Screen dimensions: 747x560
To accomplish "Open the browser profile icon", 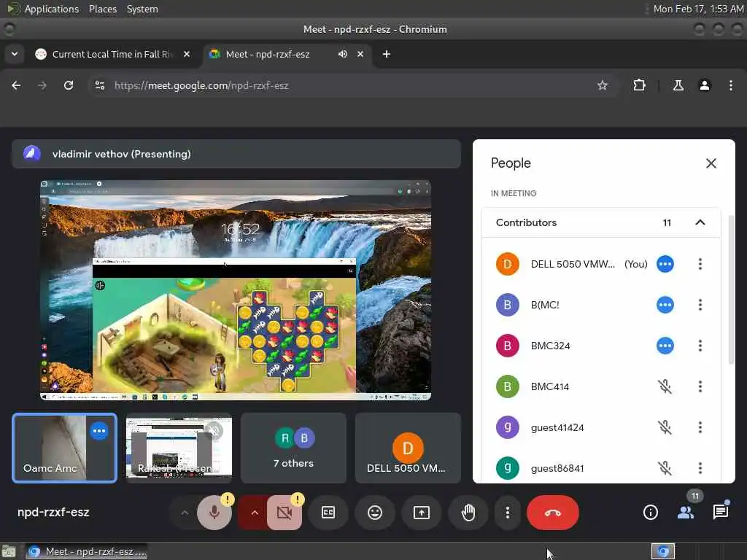I will [x=705, y=86].
